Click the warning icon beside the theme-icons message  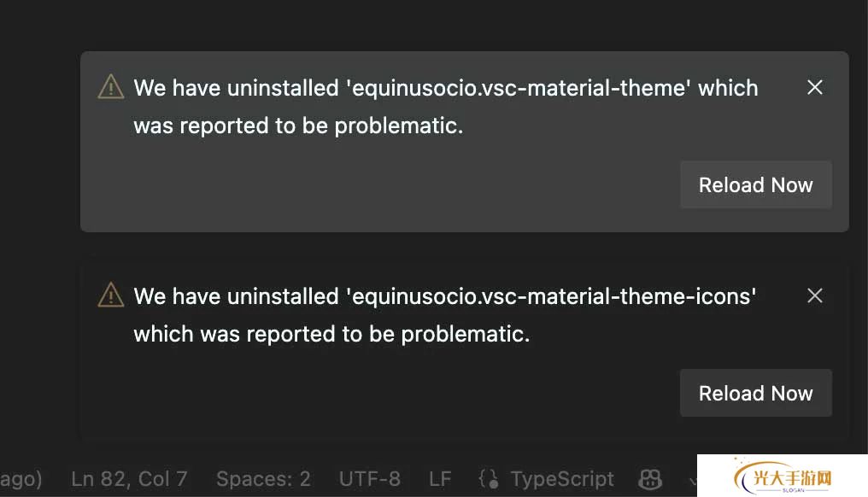111,295
